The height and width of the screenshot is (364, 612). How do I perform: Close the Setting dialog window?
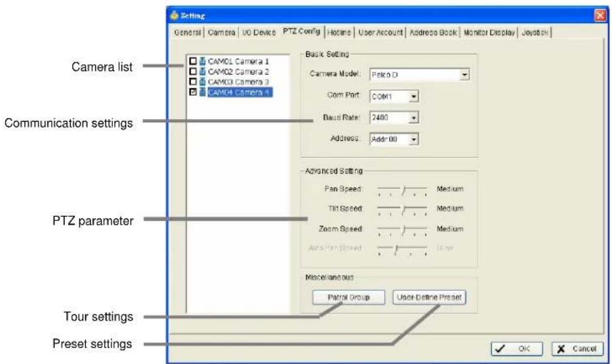click(600, 15)
